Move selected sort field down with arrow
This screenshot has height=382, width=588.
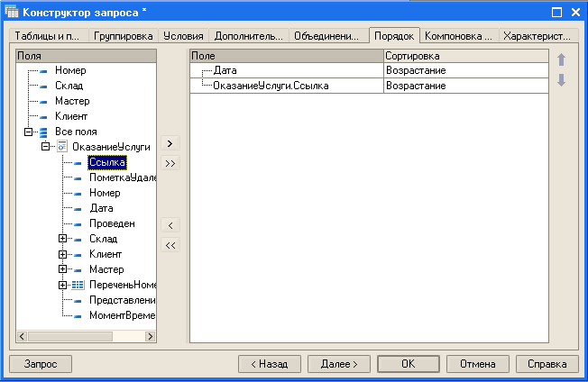pyautogui.click(x=562, y=80)
